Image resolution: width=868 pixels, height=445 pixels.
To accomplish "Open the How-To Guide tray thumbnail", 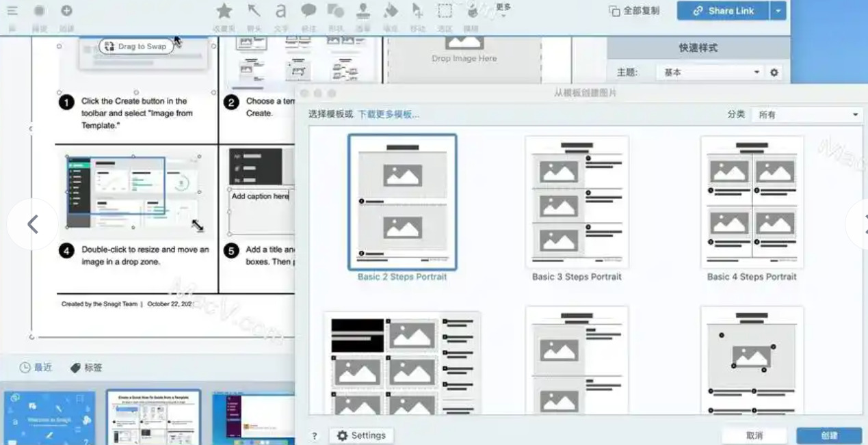I will [153, 418].
